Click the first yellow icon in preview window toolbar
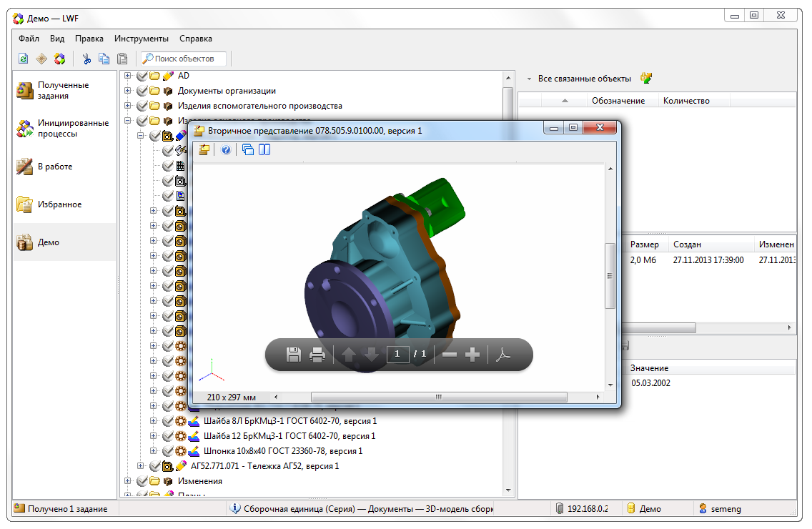 [x=204, y=149]
